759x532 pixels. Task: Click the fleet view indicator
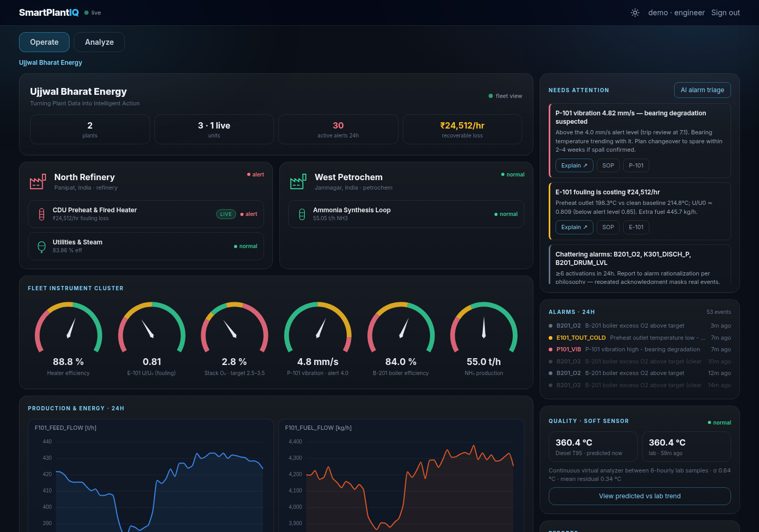(505, 96)
